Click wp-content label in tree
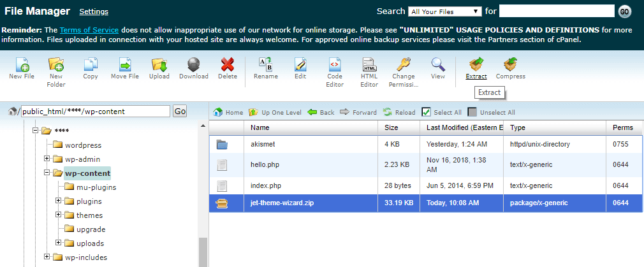 pyautogui.click(x=87, y=173)
